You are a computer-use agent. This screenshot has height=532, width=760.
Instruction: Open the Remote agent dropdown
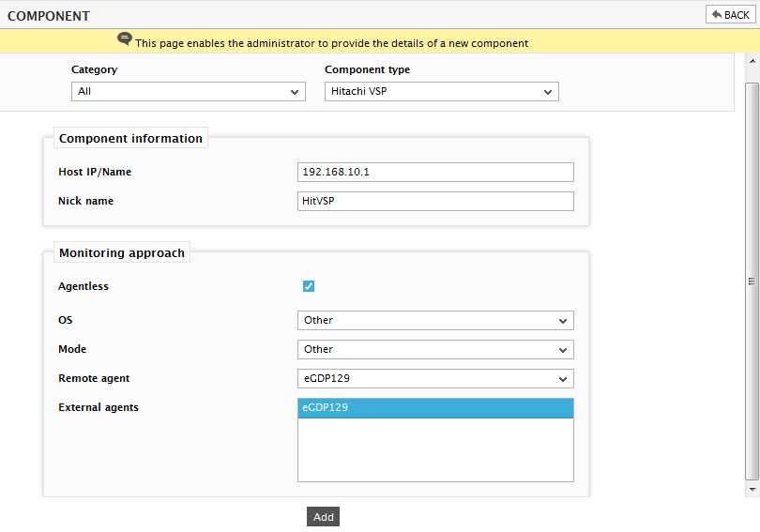click(x=435, y=378)
